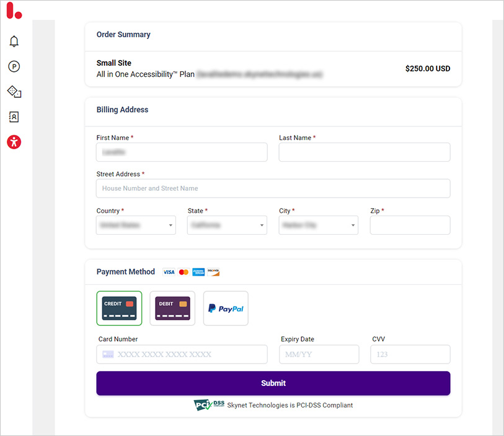Select the Credit card payment option
The image size is (504, 436).
click(119, 308)
